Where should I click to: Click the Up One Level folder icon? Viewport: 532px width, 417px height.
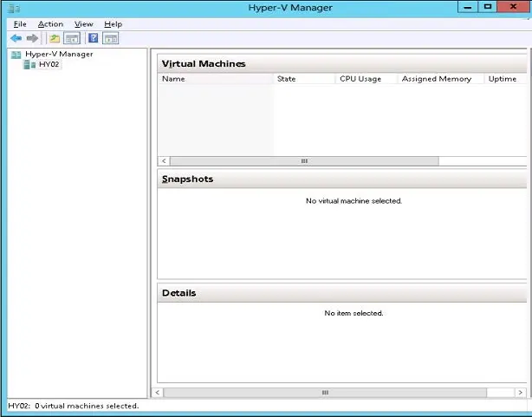click(x=55, y=38)
